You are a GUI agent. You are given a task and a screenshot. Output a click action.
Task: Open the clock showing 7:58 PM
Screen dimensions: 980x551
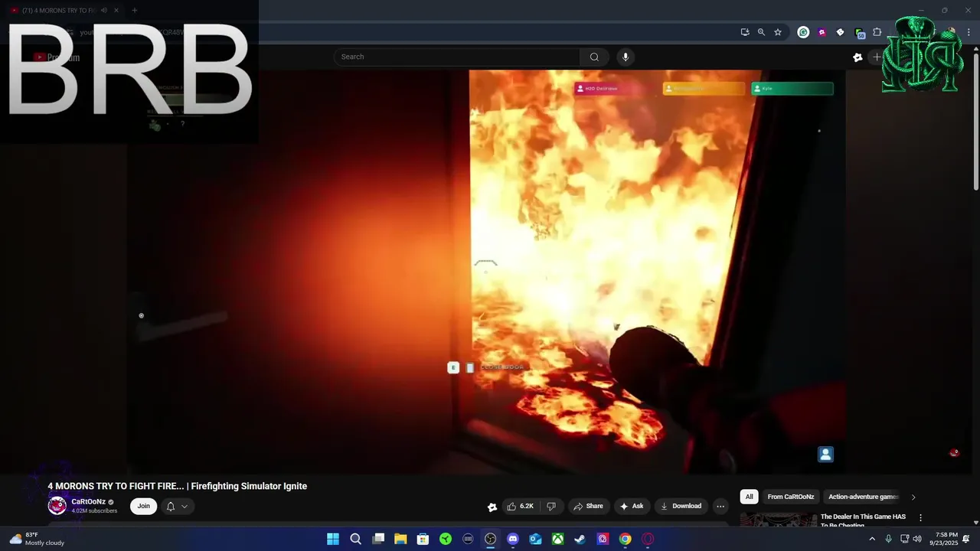[x=944, y=539]
